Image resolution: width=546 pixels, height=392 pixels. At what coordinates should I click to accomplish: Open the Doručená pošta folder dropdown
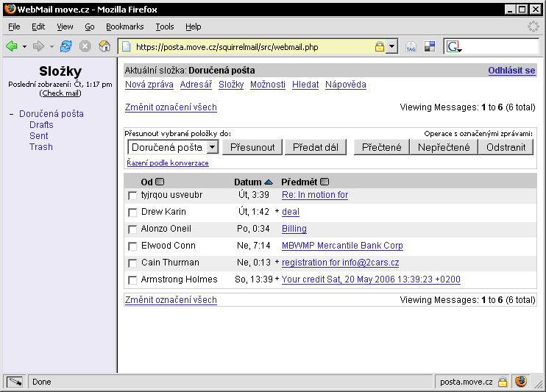click(x=173, y=147)
